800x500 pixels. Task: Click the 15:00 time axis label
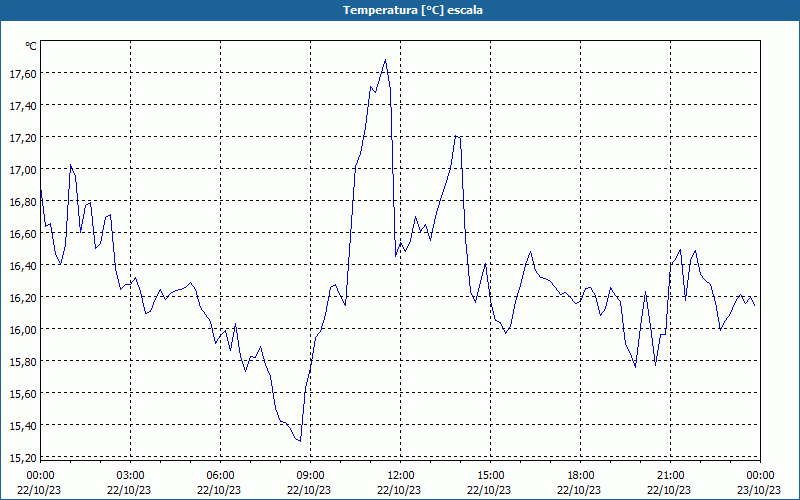(x=490, y=476)
